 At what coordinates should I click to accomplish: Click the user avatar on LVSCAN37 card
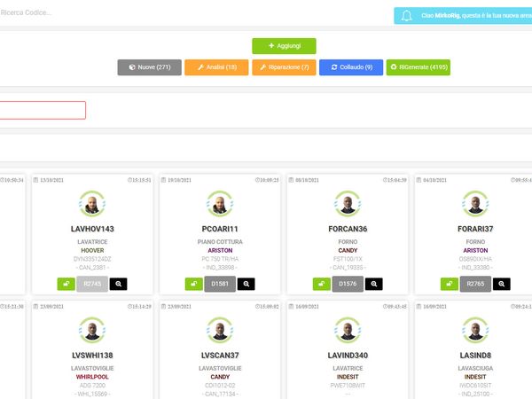click(x=220, y=331)
